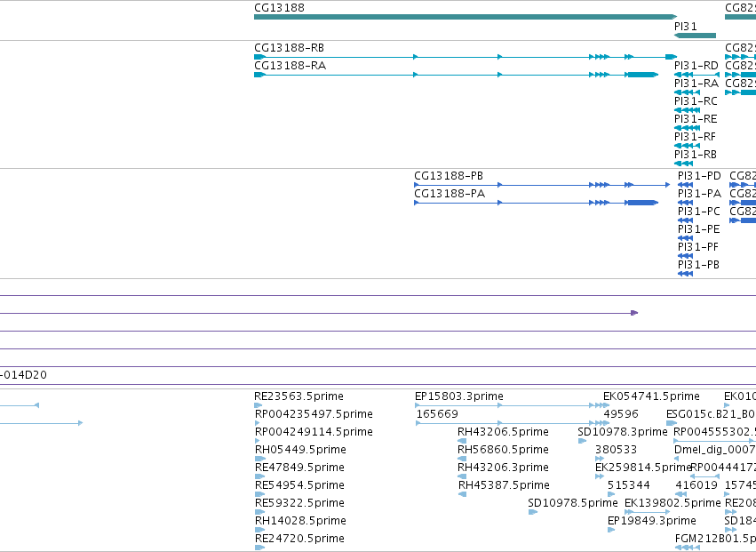756x552 pixels.
Task: Select the EP15803.3prime EST label
Action: tap(459, 396)
